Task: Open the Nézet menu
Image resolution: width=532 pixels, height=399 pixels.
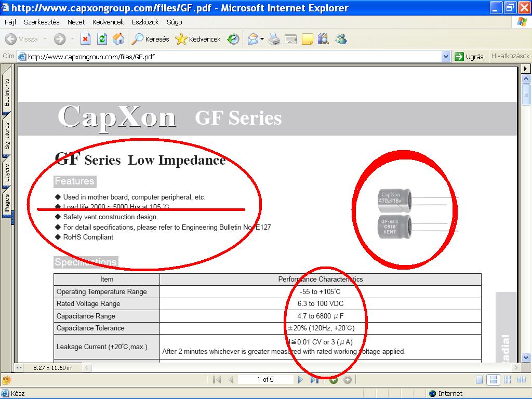Action: 76,22
